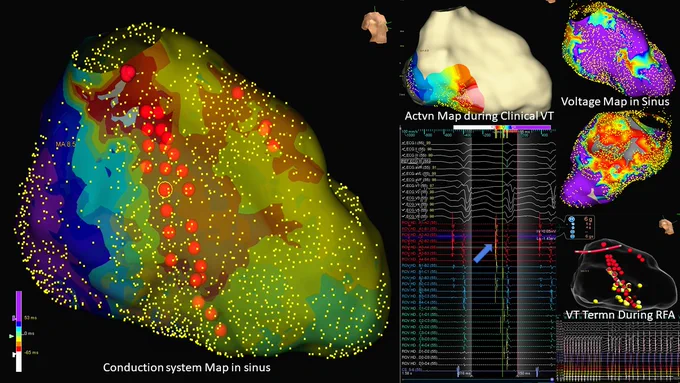Select the topmost large red sphere on the conduction map
The image size is (680, 383).
point(128,73)
